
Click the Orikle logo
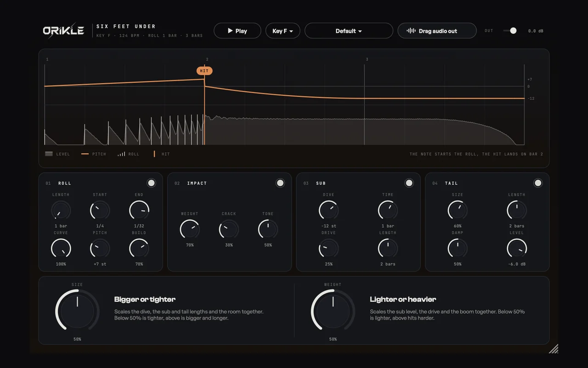point(63,30)
